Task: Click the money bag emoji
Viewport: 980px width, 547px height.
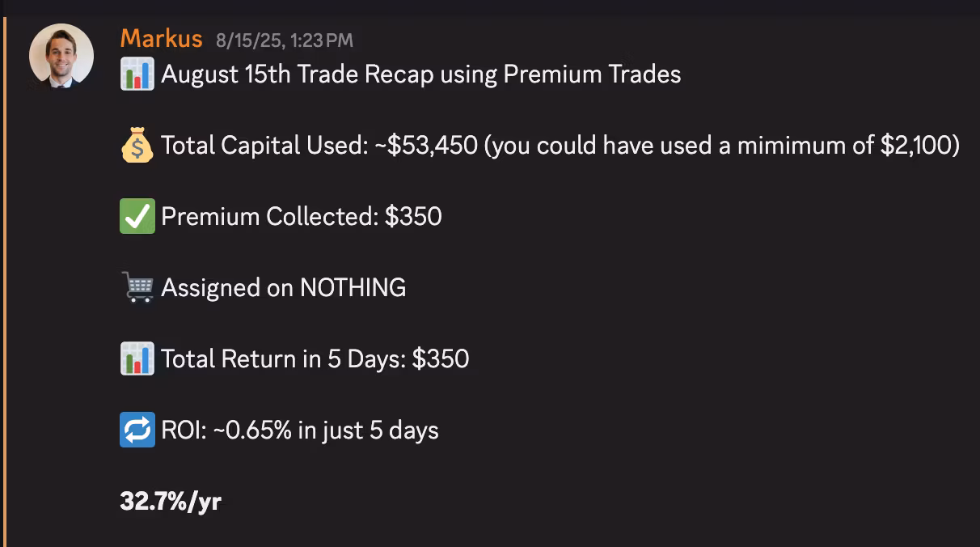Action: pyautogui.click(x=137, y=146)
